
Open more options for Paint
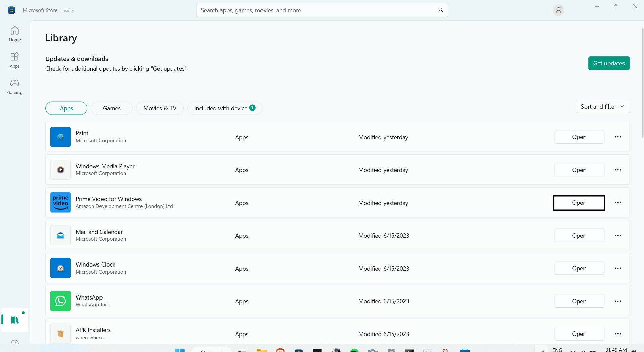point(618,137)
